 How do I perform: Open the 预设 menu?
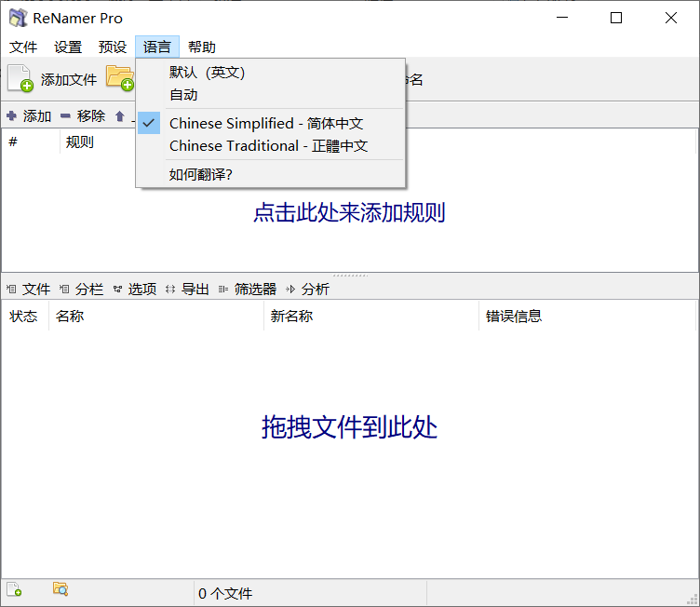113,47
